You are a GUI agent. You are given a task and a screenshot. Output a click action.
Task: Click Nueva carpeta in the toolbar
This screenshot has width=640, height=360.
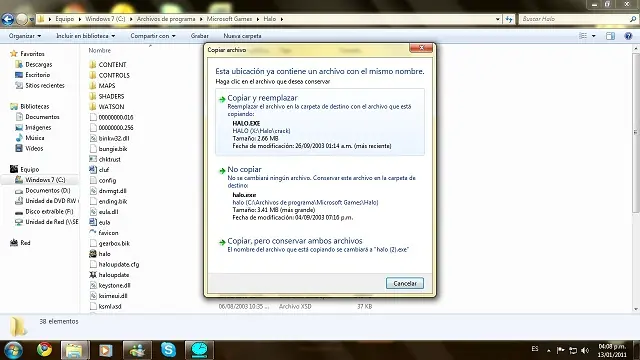point(242,36)
